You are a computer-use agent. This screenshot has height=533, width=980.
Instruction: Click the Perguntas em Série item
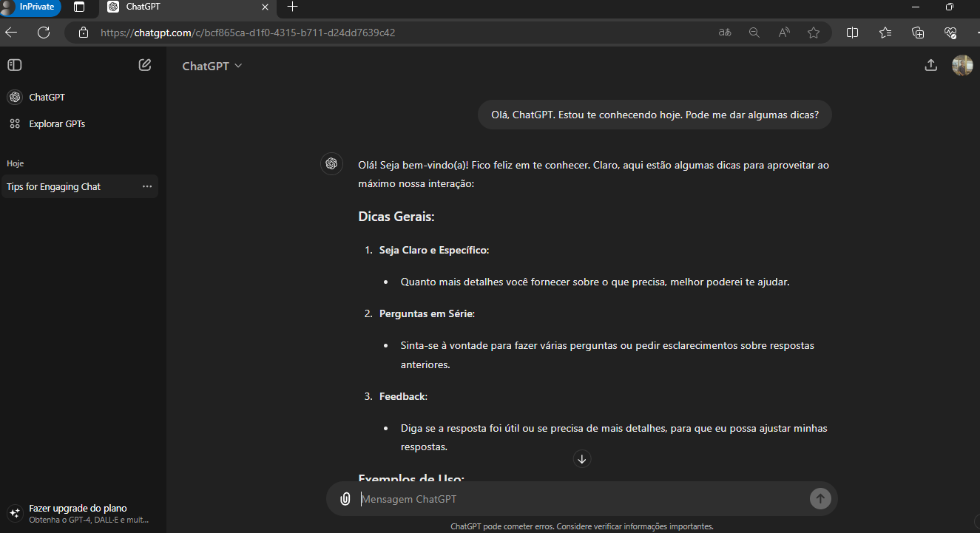point(427,313)
